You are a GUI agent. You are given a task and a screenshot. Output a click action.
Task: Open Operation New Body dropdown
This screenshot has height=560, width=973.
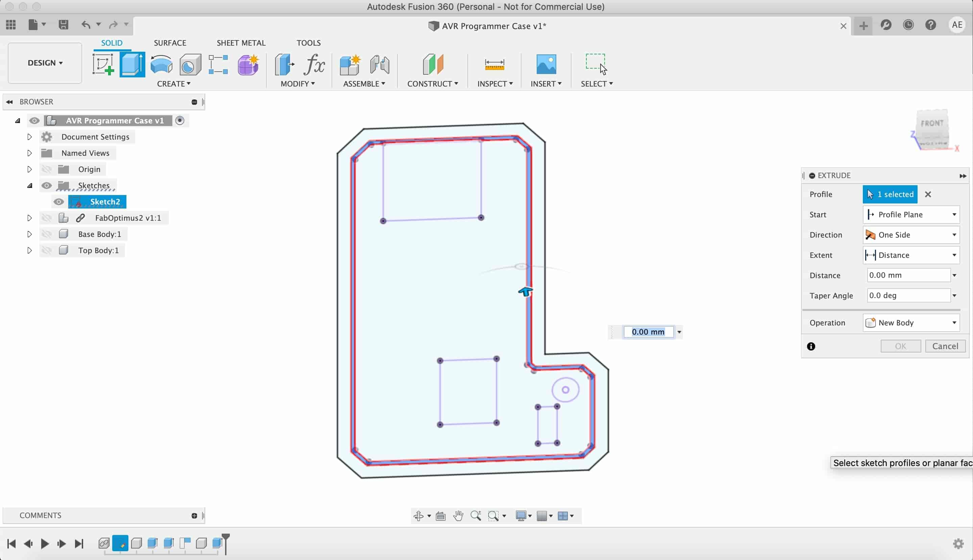(x=911, y=323)
